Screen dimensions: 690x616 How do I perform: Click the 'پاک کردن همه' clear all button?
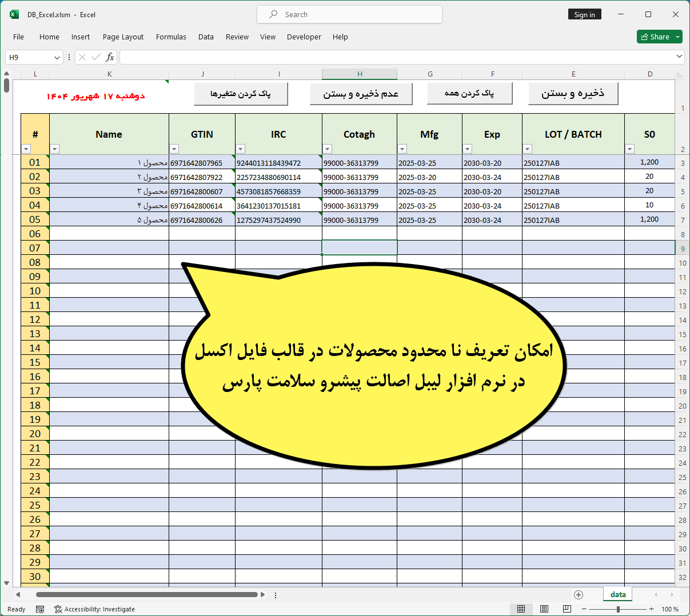[469, 94]
